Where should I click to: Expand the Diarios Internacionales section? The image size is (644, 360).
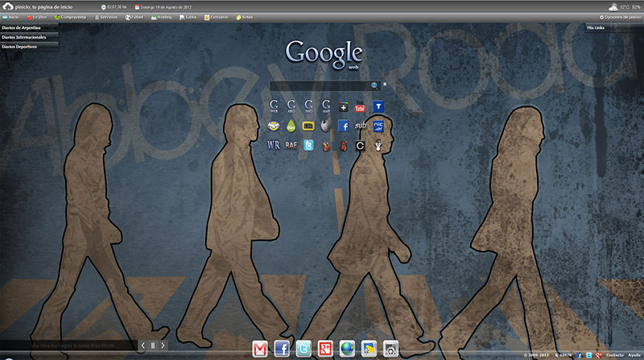[24, 37]
